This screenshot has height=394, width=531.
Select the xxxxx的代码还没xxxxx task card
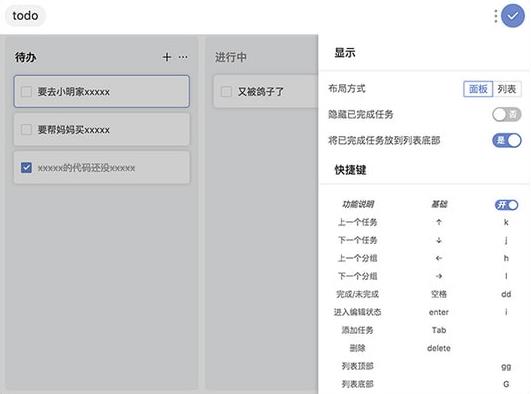(102, 167)
